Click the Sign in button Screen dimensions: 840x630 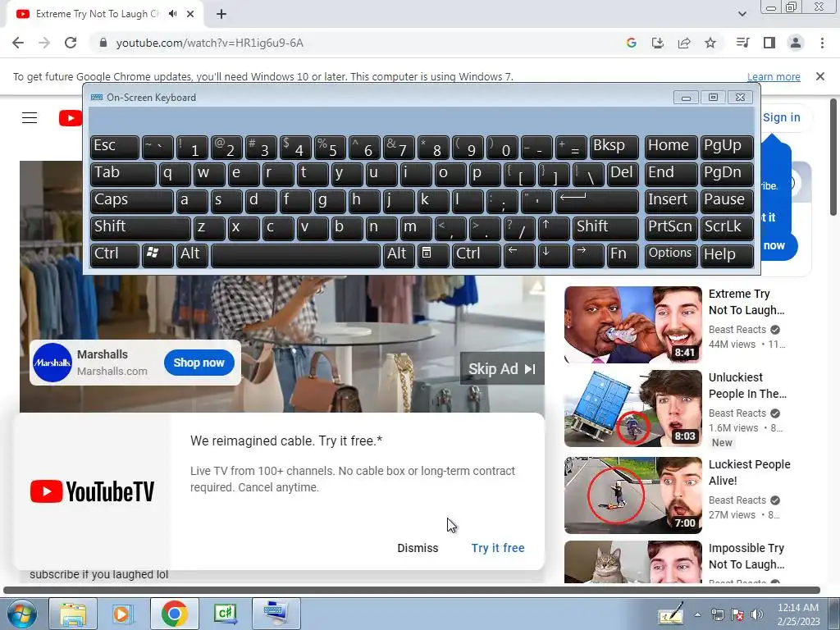coord(781,117)
